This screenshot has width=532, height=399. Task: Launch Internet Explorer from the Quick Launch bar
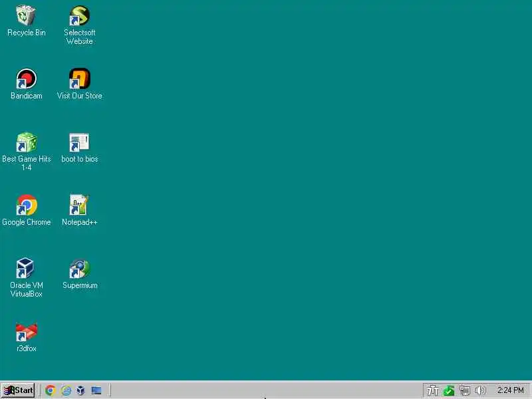point(66,390)
